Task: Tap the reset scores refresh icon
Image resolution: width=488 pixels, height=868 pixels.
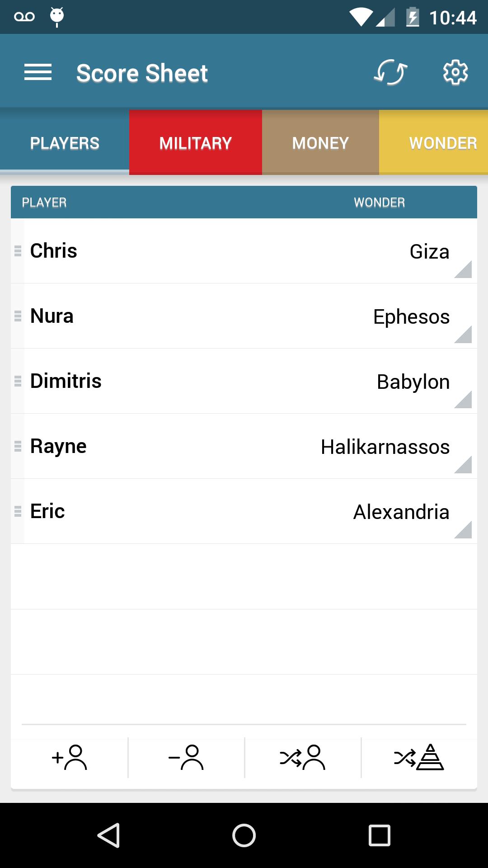Action: 390,72
